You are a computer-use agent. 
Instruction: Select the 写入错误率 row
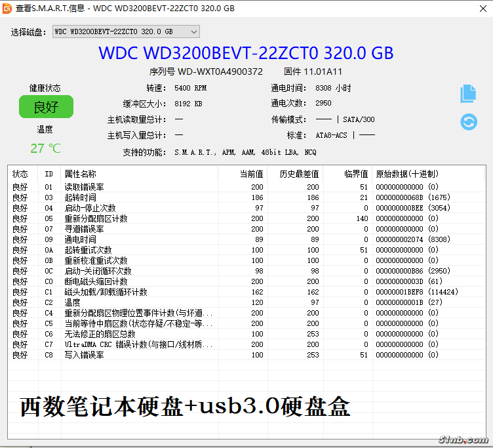(x=246, y=355)
